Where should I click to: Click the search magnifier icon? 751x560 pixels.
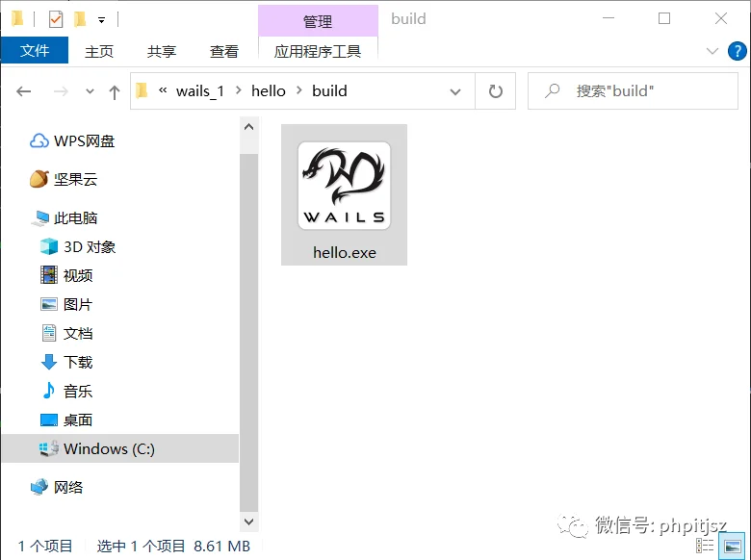(552, 90)
